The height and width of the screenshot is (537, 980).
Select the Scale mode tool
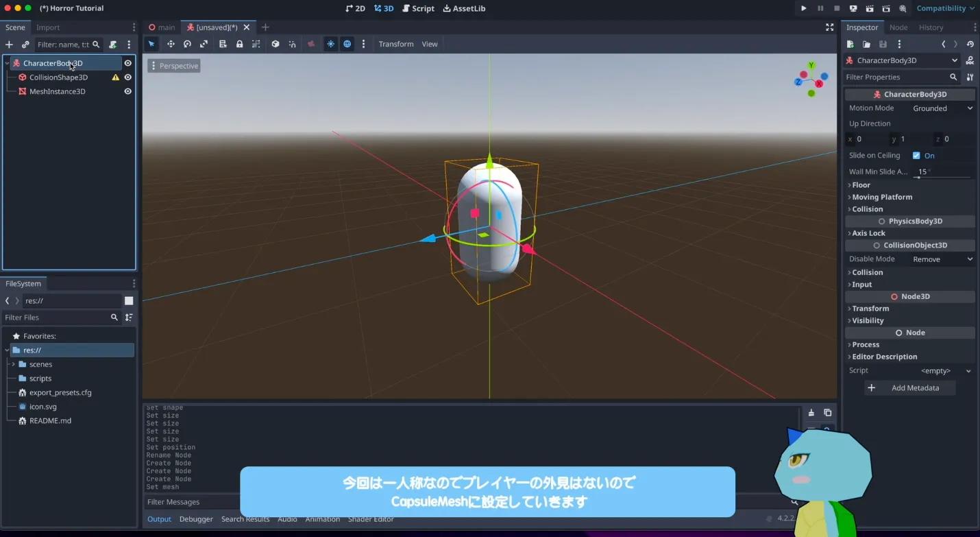204,44
